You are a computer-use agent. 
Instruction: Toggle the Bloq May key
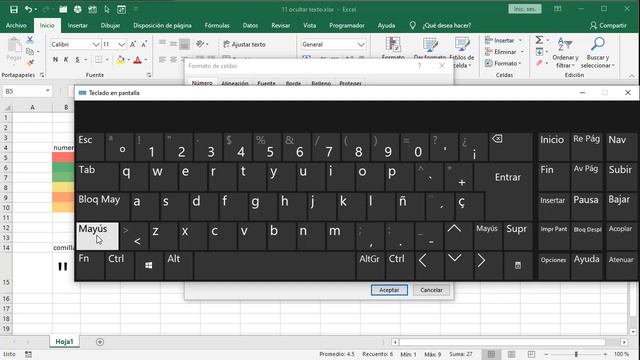(x=102, y=207)
